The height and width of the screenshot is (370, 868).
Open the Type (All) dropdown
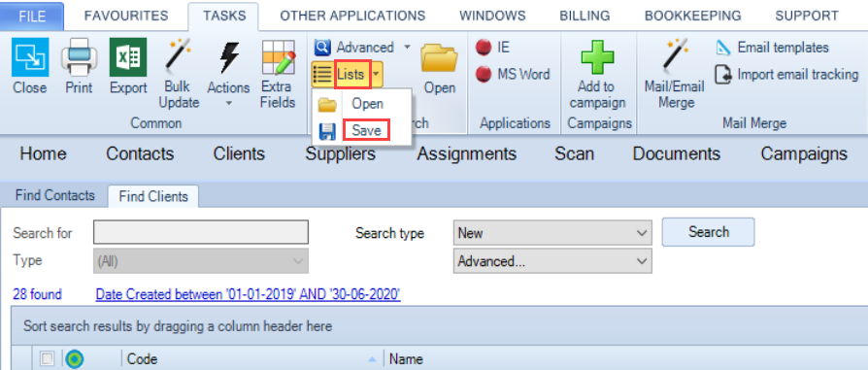(200, 261)
